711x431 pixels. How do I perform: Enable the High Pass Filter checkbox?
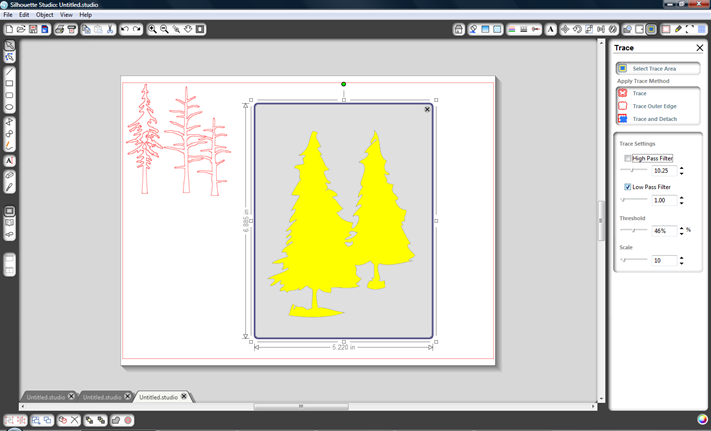pos(628,158)
